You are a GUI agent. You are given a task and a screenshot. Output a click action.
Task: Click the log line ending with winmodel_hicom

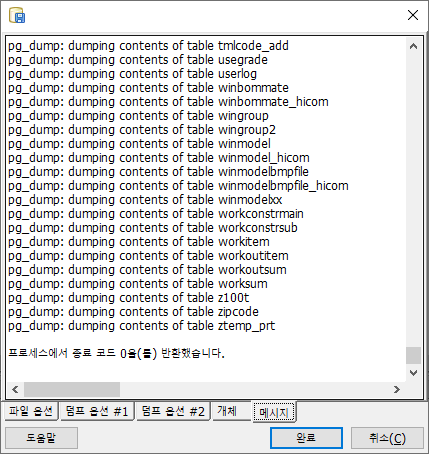[159, 158]
